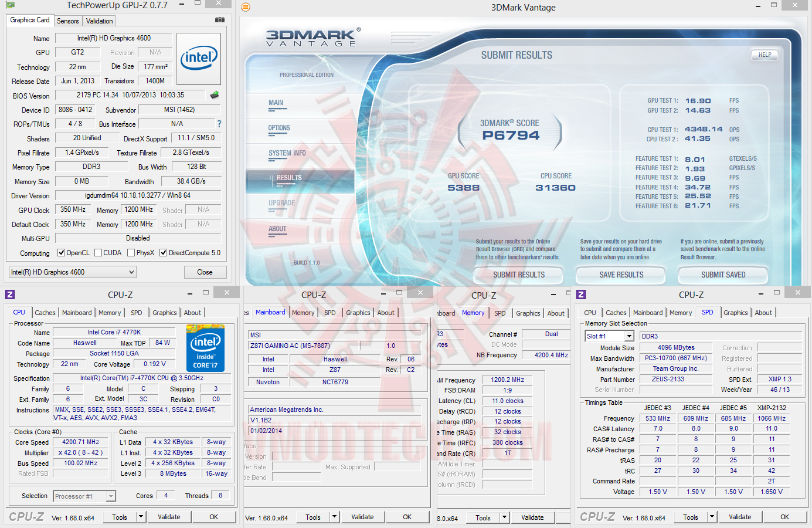Click the BIOS save chip icon in GPU-Z

click(x=215, y=94)
